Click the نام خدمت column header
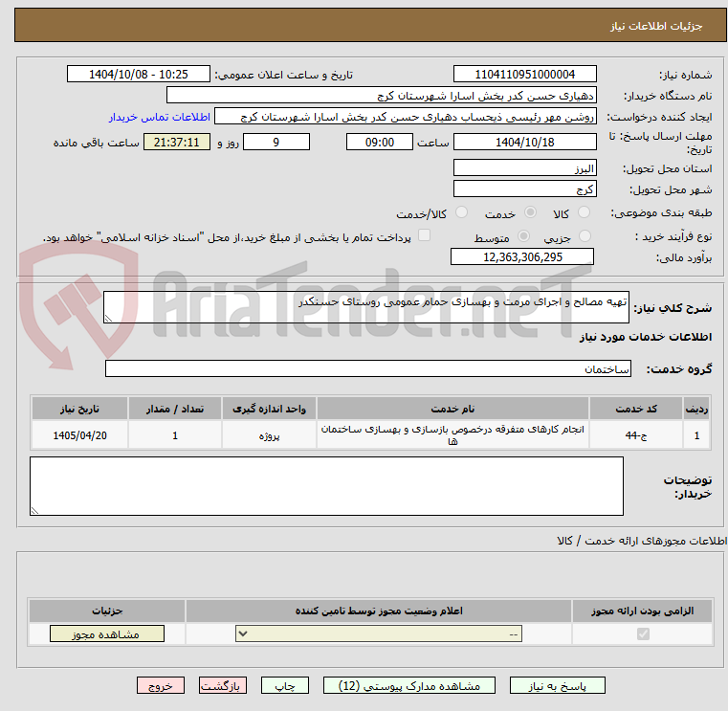Image resolution: width=728 pixels, height=711 pixels. (452, 409)
